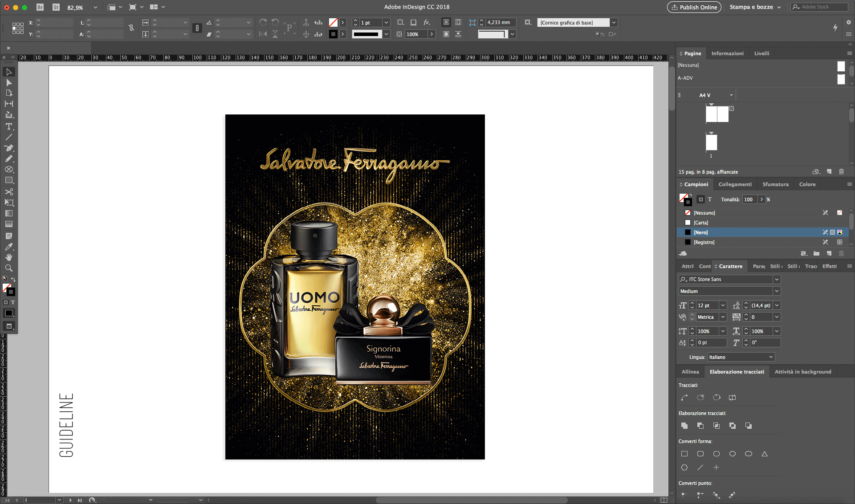Switch to Collegamenti tab
This screenshot has height=504, width=855.
tap(735, 184)
